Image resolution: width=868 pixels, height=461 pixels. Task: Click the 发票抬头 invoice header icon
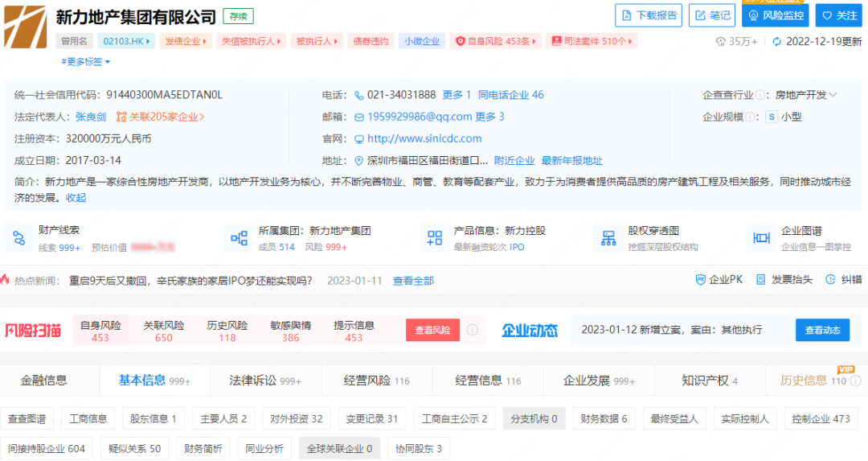761,280
